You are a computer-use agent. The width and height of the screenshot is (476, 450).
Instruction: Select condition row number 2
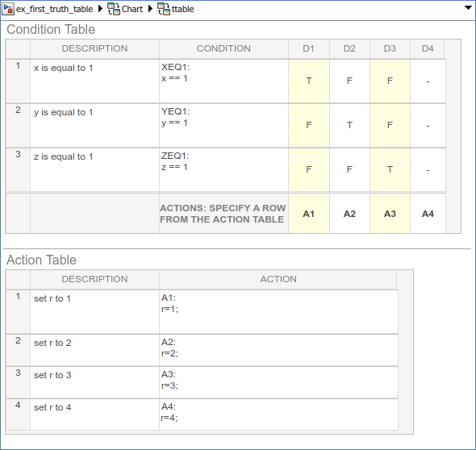click(x=18, y=125)
